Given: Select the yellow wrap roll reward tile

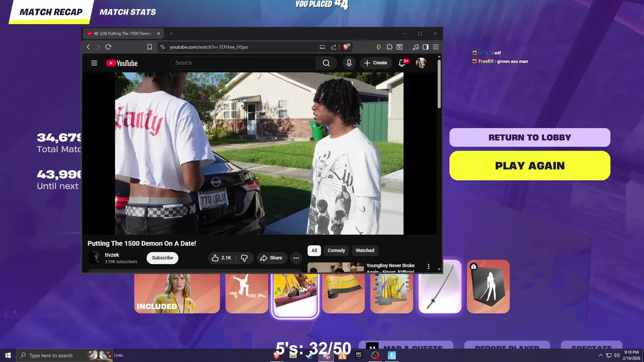Looking at the screenshot, I should click(343, 294).
